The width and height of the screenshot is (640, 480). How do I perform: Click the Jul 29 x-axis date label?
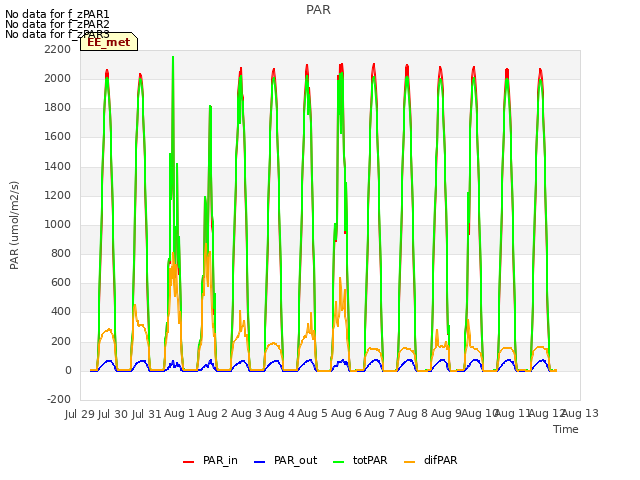click(80, 414)
